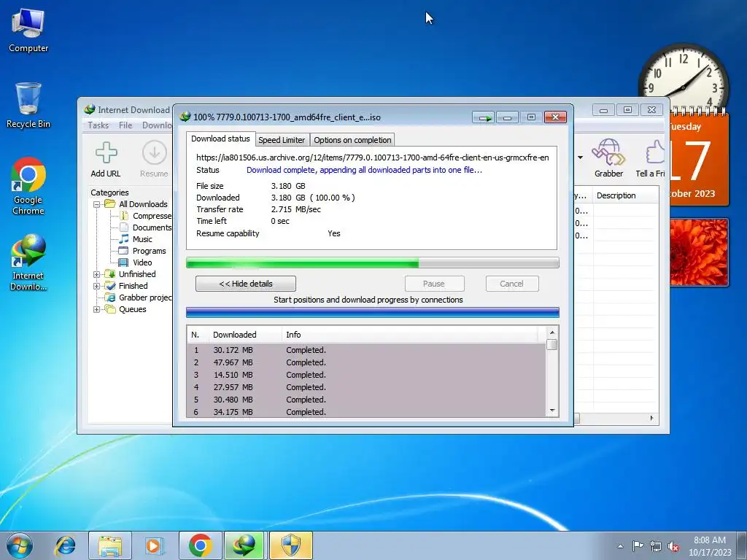Screen dimensions: 747x560
Task: Click the blue connections progress bar
Action: pyautogui.click(x=373, y=312)
